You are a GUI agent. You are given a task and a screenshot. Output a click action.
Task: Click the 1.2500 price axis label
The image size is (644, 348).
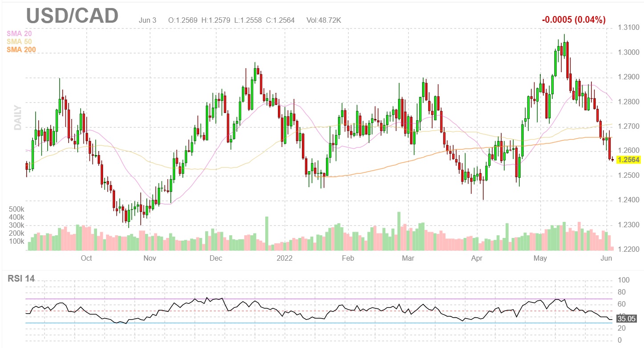pos(628,176)
